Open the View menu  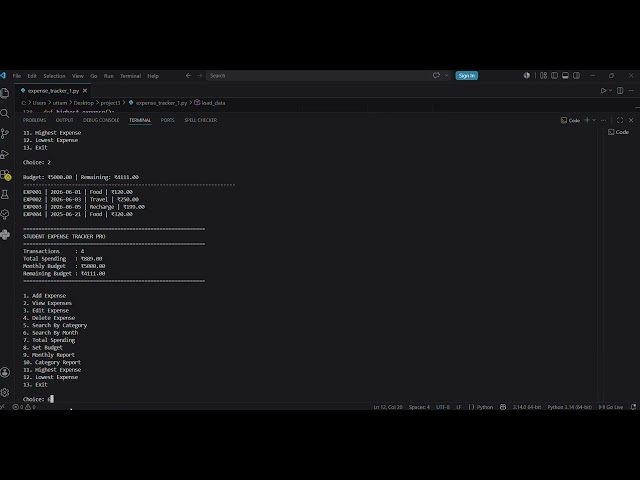pos(78,76)
